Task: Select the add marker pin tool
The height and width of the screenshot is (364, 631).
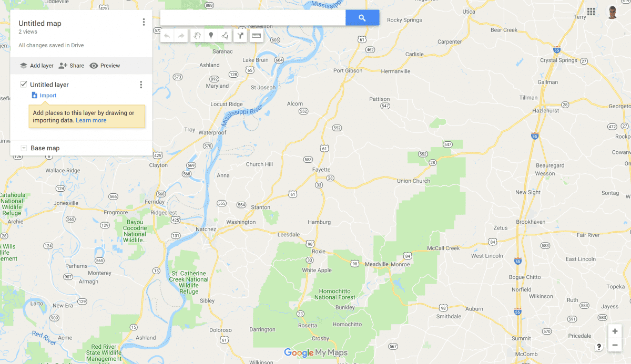Action: (211, 36)
